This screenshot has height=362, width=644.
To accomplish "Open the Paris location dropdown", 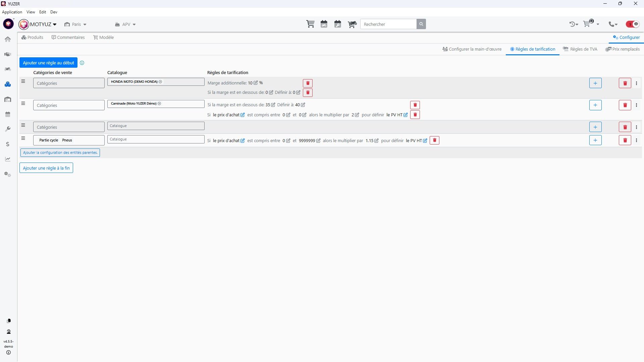I will pyautogui.click(x=75, y=24).
